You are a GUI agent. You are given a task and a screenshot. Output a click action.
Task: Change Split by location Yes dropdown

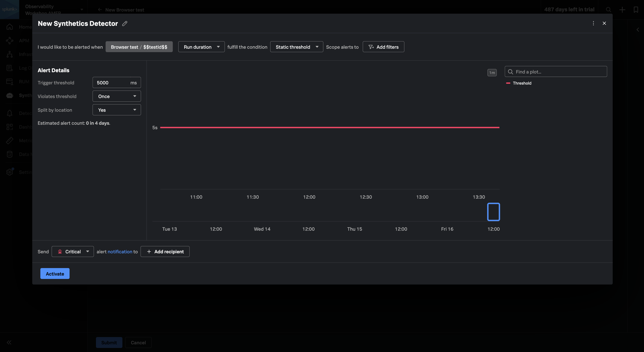click(116, 110)
